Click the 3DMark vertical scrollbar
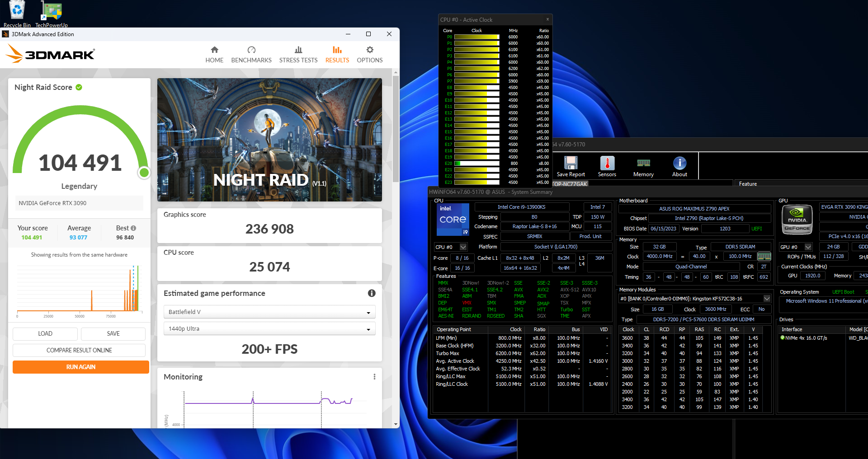868x459 pixels. (396, 129)
